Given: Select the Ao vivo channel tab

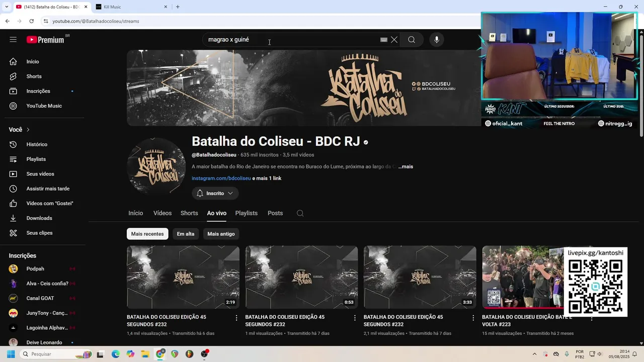Looking at the screenshot, I should (x=217, y=213).
